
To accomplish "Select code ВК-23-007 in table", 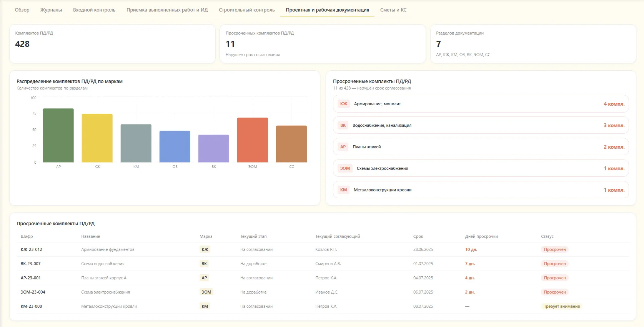I will (31, 264).
